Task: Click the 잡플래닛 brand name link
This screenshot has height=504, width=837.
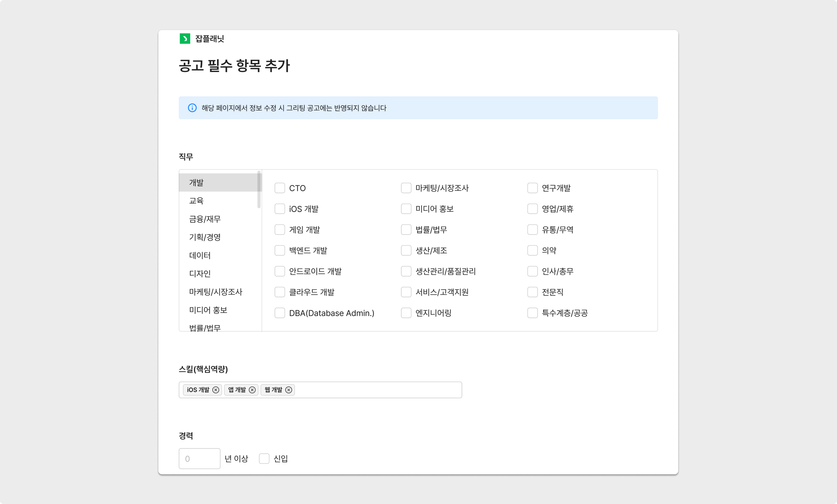Action: click(x=210, y=39)
